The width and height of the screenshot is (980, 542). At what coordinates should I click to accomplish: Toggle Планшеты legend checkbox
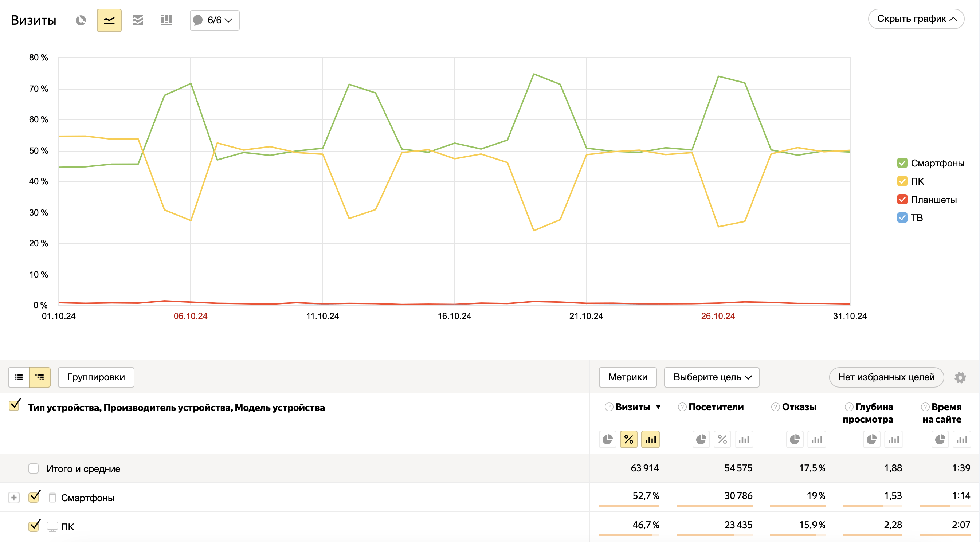[902, 199]
